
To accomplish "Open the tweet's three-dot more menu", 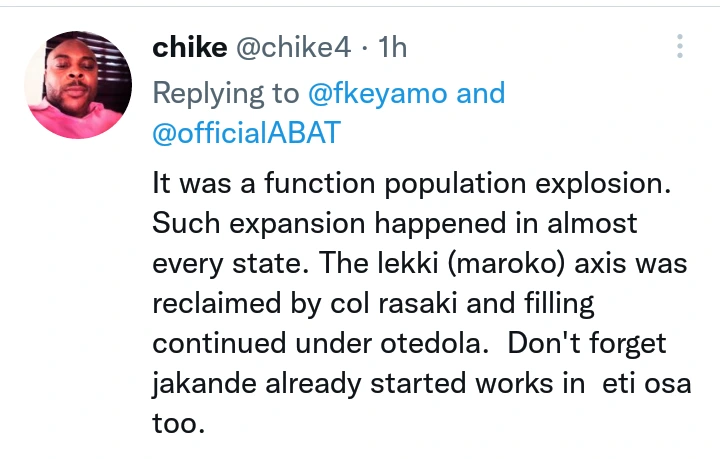I will tap(680, 47).
